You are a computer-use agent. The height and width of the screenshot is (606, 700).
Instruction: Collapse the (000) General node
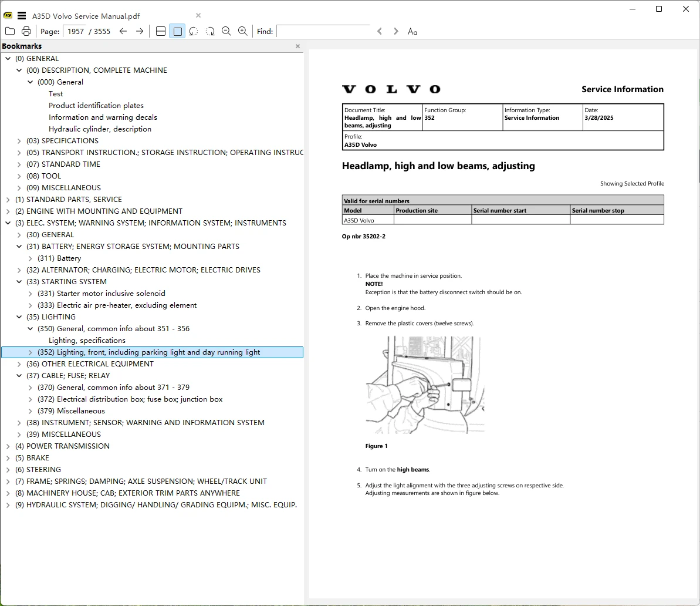point(31,82)
